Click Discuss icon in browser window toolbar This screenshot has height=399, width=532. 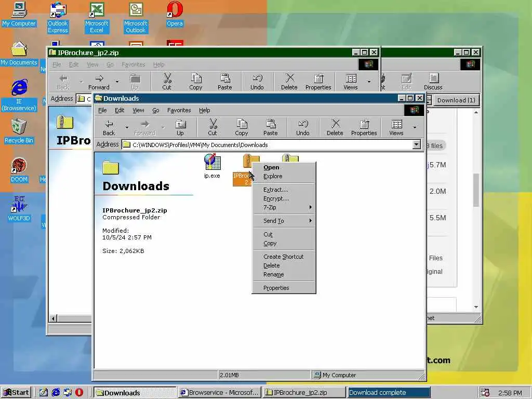tap(433, 82)
